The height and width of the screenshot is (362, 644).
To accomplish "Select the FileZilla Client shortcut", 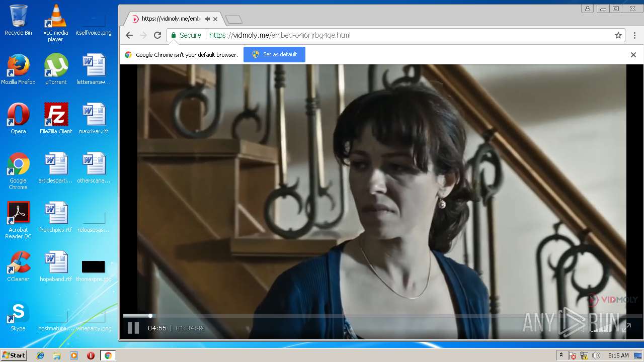I will click(56, 119).
